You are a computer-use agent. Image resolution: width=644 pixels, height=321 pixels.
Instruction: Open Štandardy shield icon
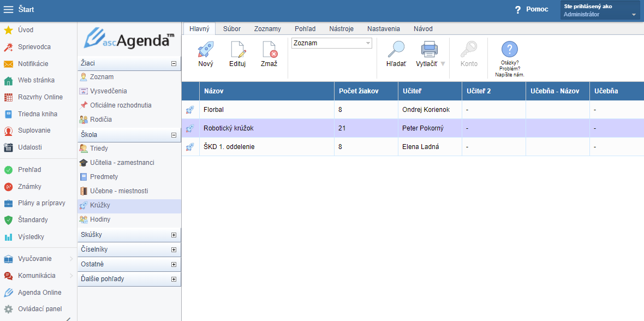[8, 220]
